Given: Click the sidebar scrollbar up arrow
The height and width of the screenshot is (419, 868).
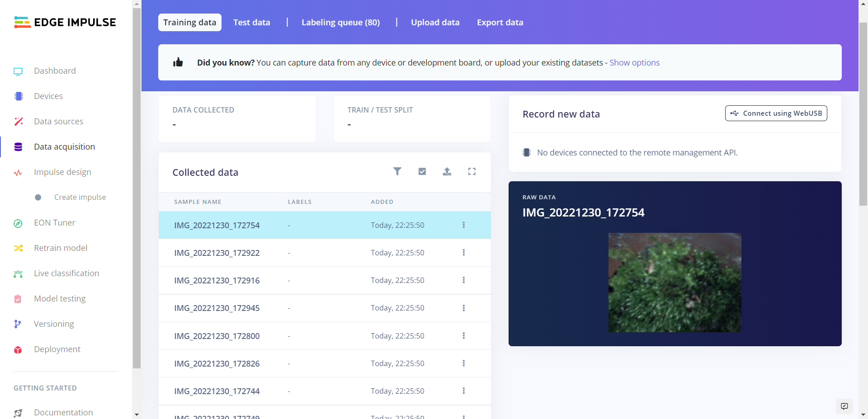Looking at the screenshot, I should [x=137, y=4].
